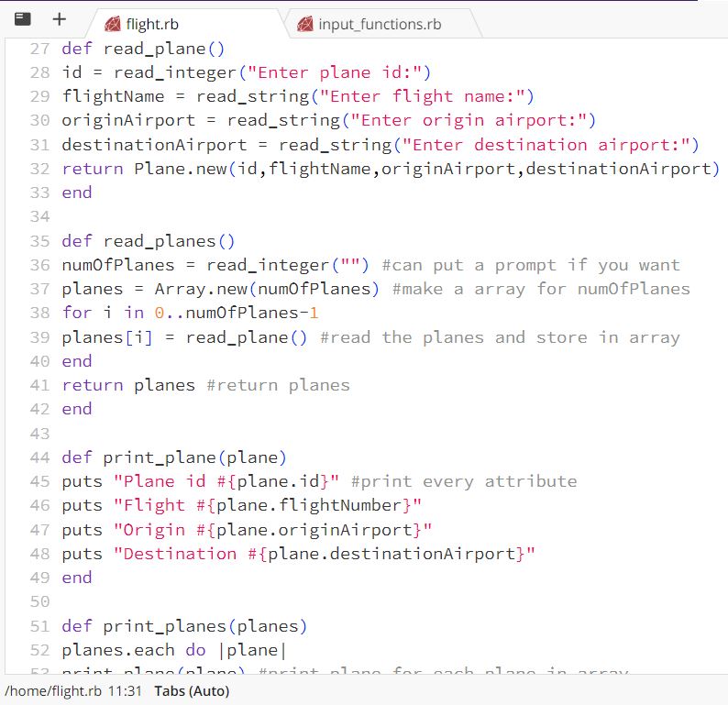This screenshot has height=705, width=728.
Task: Click the 'end' keyword on line 33
Action: 77,193
